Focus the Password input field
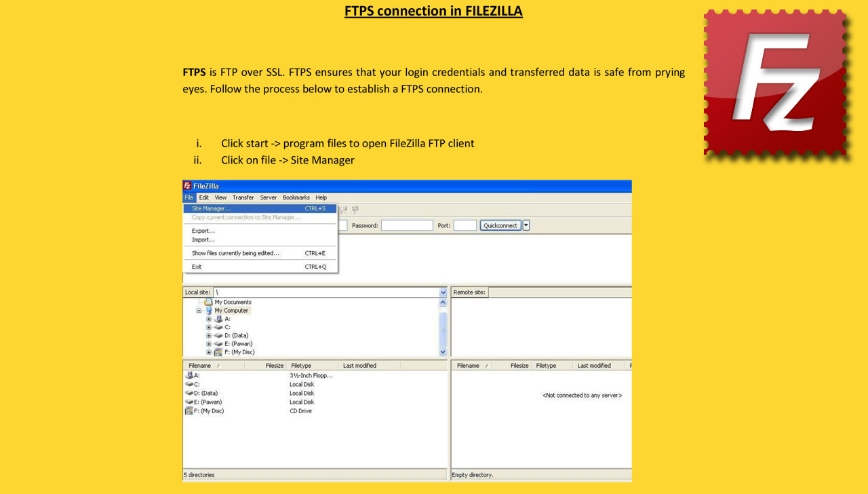868x494 pixels. coord(407,225)
